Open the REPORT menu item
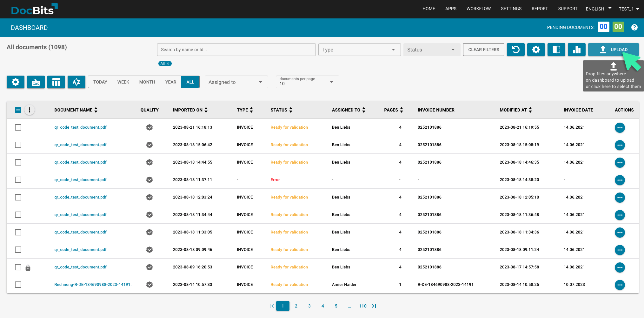Screen dimensions: 644x318 point(540,9)
